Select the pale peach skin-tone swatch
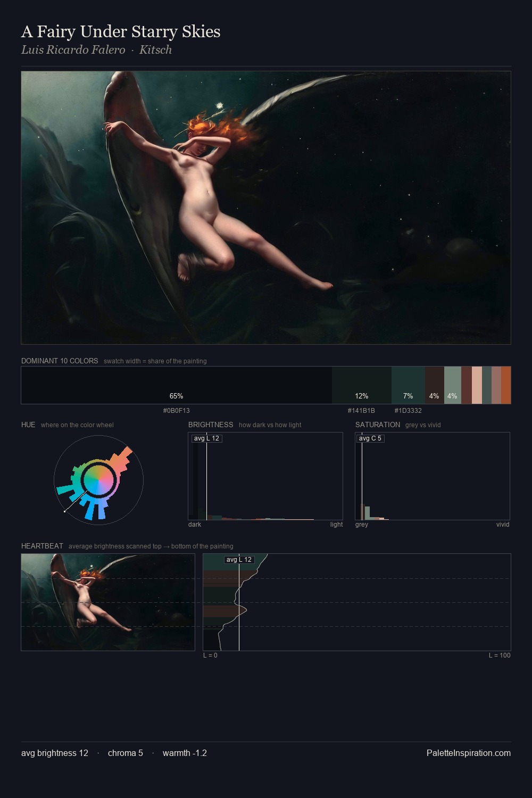This screenshot has height=798, width=532. (x=477, y=385)
